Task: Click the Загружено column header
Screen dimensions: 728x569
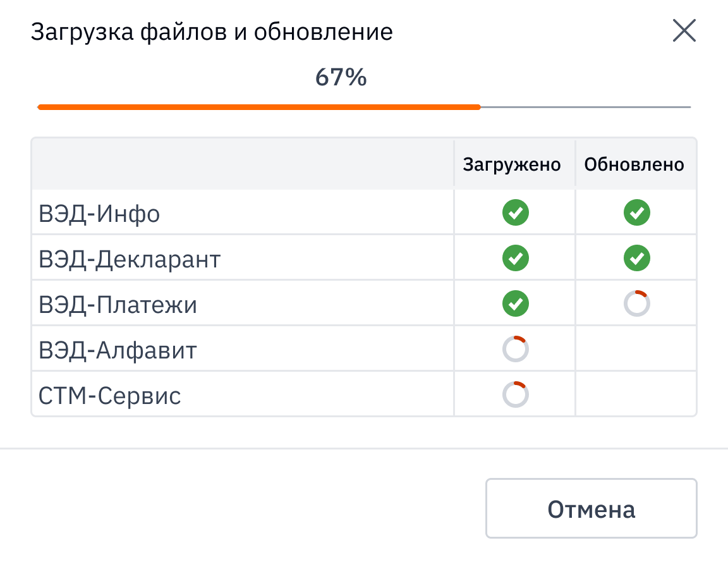Action: pos(513,164)
